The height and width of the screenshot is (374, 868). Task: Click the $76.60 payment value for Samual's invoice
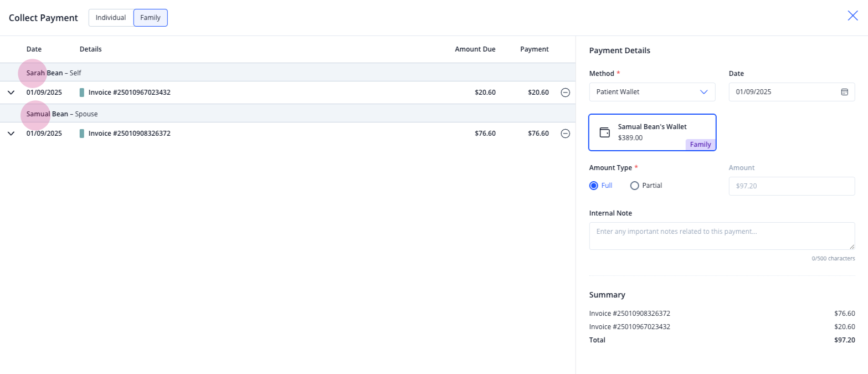click(538, 134)
